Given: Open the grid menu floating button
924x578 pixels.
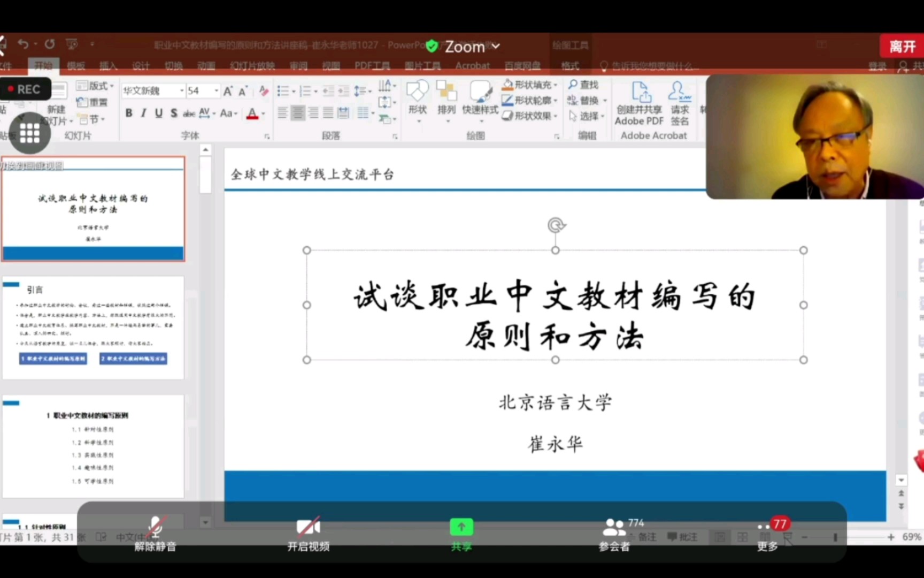Looking at the screenshot, I should (x=29, y=133).
